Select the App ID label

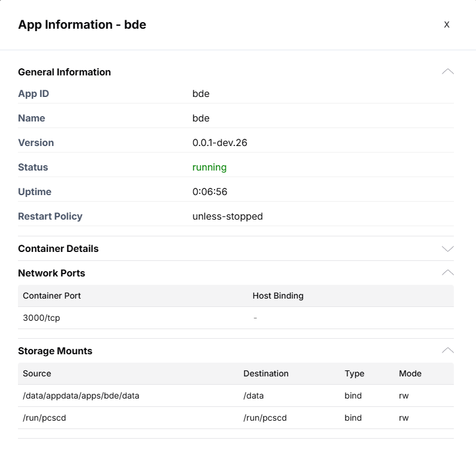tap(34, 94)
